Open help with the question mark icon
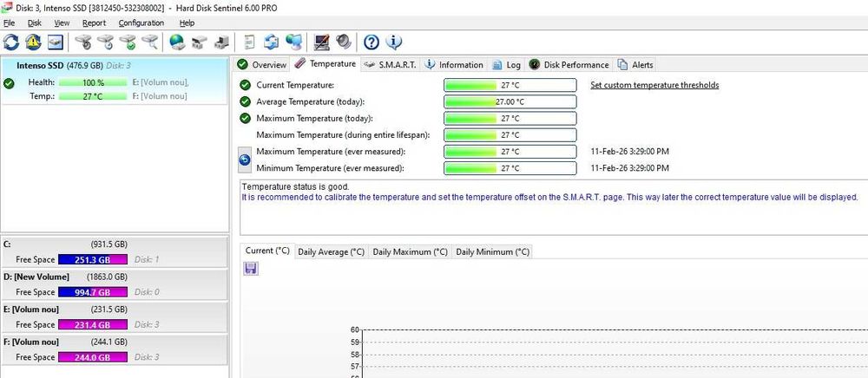868x378 pixels. 372,42
